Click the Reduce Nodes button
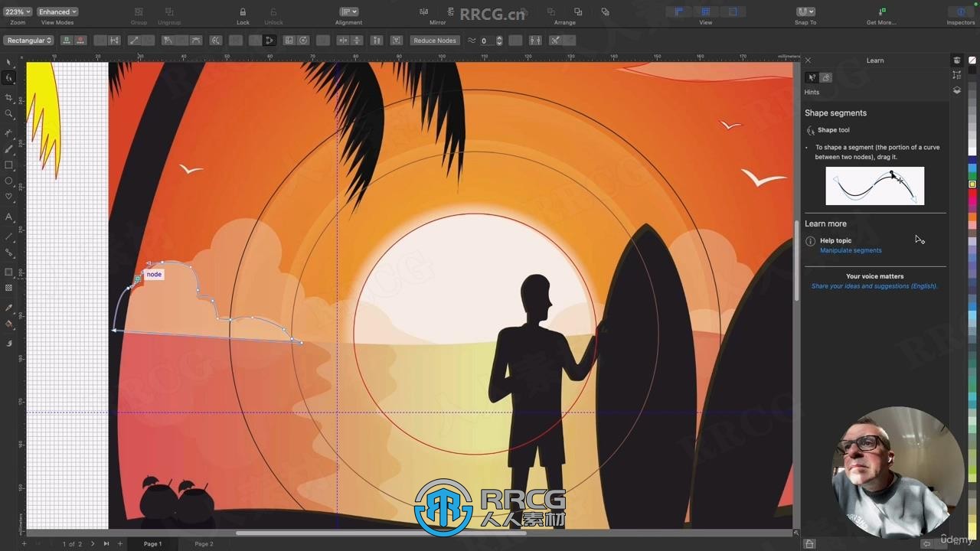 (434, 41)
